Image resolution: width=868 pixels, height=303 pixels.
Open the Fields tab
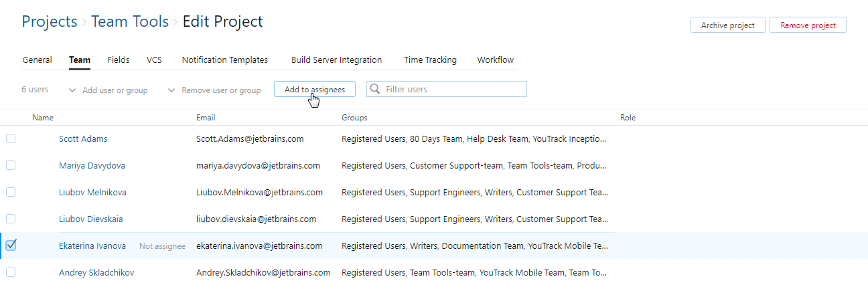pos(119,60)
